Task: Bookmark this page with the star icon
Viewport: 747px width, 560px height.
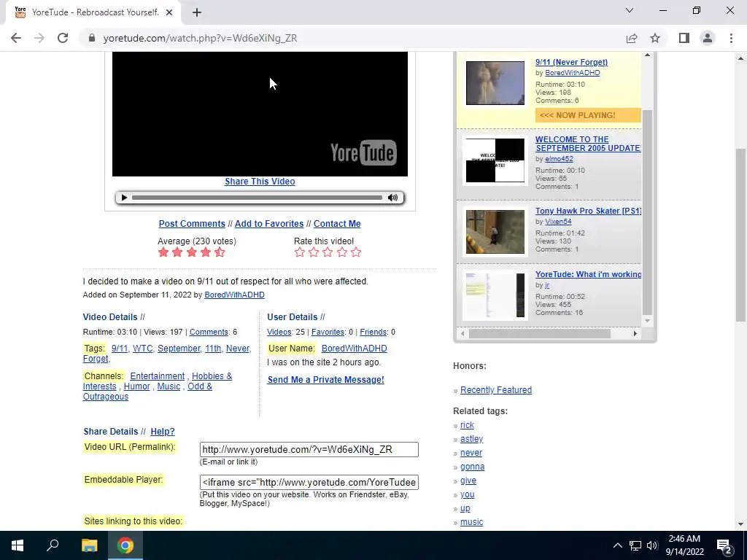Action: [x=655, y=38]
